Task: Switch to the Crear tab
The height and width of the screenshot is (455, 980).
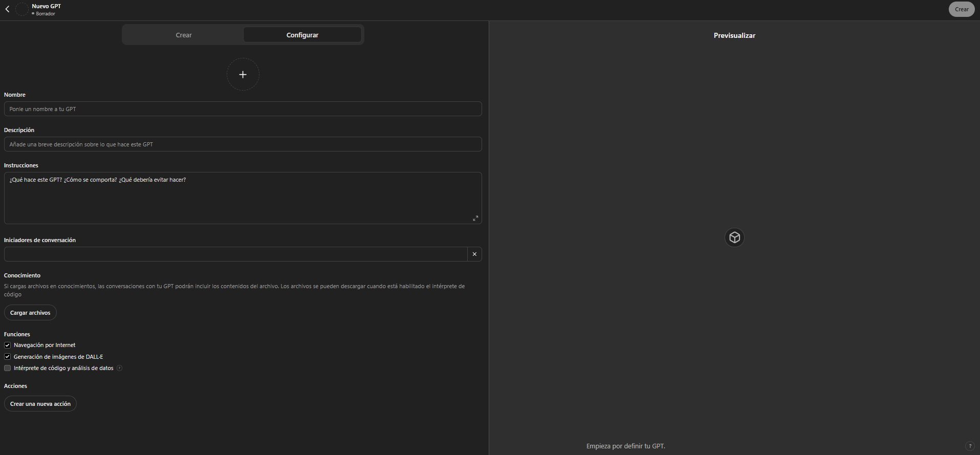Action: click(184, 35)
